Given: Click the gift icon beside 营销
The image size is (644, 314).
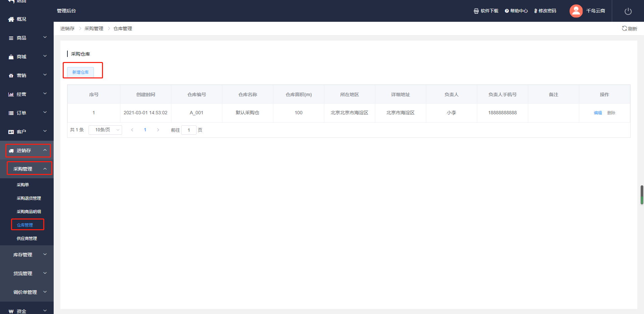Looking at the screenshot, I should coord(11,76).
